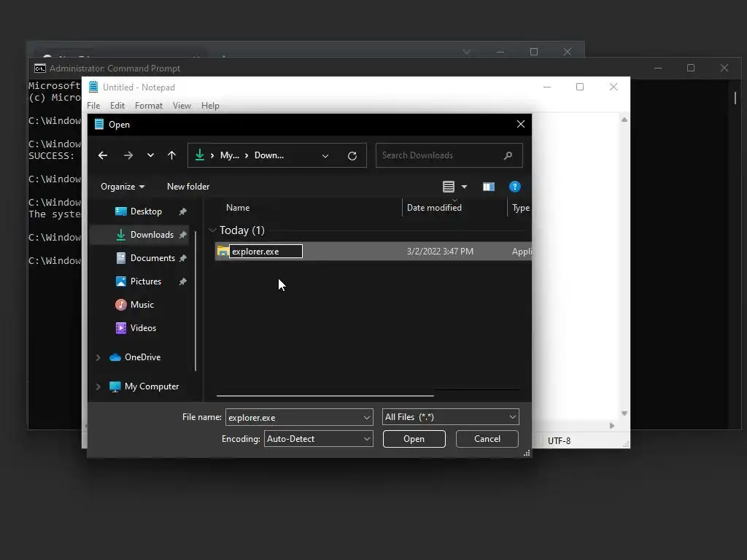Select Downloads in navigation pane
Image resolution: width=747 pixels, height=560 pixels.
tap(152, 235)
